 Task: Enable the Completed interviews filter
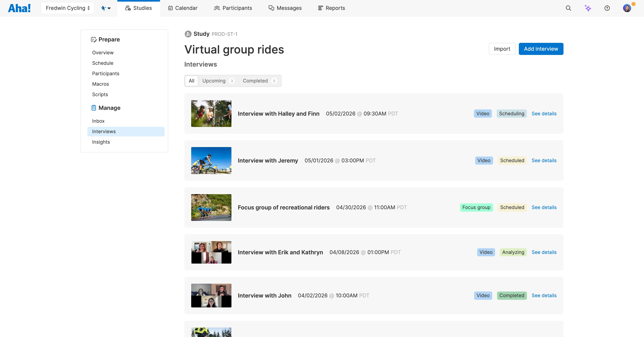255,81
